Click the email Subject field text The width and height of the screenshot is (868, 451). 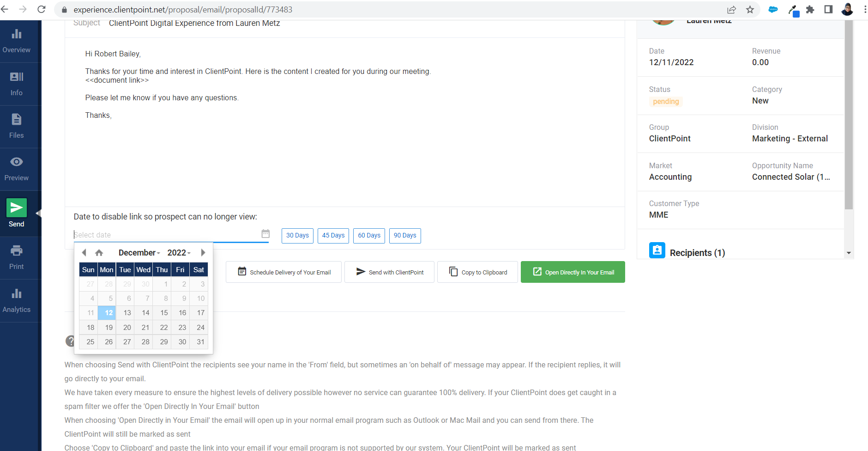coord(194,23)
